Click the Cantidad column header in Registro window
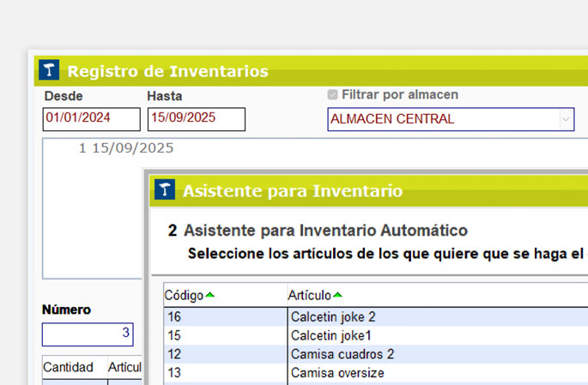The height and width of the screenshot is (385, 588). point(75,367)
